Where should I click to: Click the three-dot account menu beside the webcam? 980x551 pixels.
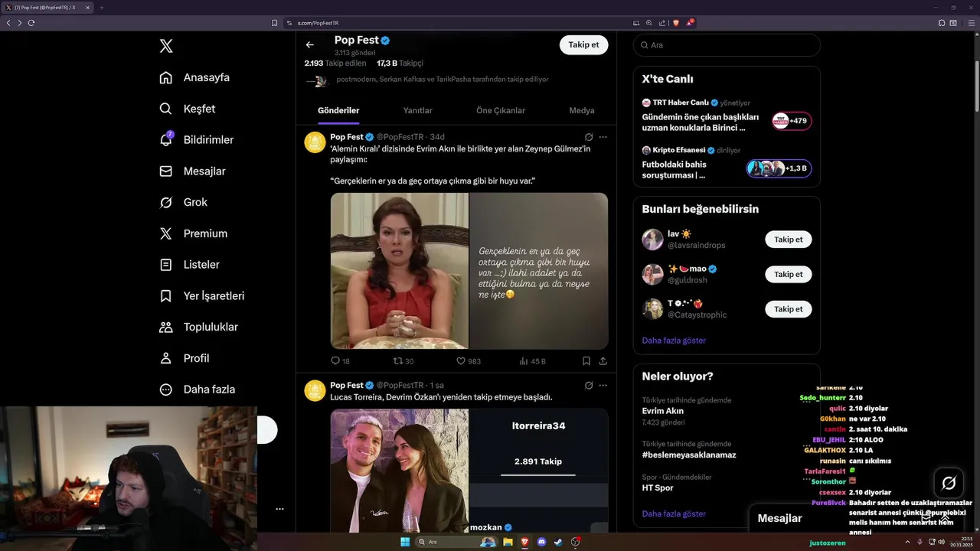click(279, 509)
